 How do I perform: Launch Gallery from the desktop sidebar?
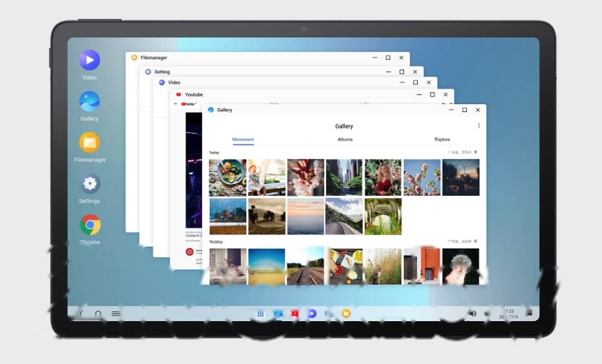[x=89, y=101]
